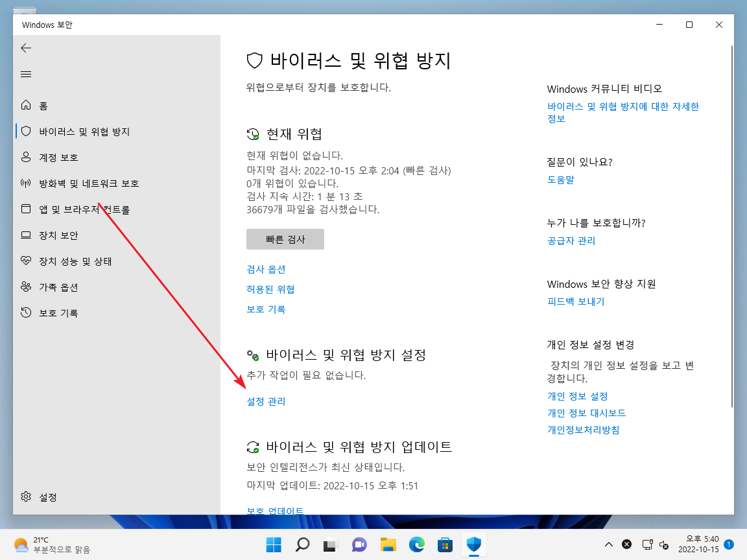Click family icon for 가족 옵션
Image resolution: width=747 pixels, height=560 pixels.
click(26, 286)
